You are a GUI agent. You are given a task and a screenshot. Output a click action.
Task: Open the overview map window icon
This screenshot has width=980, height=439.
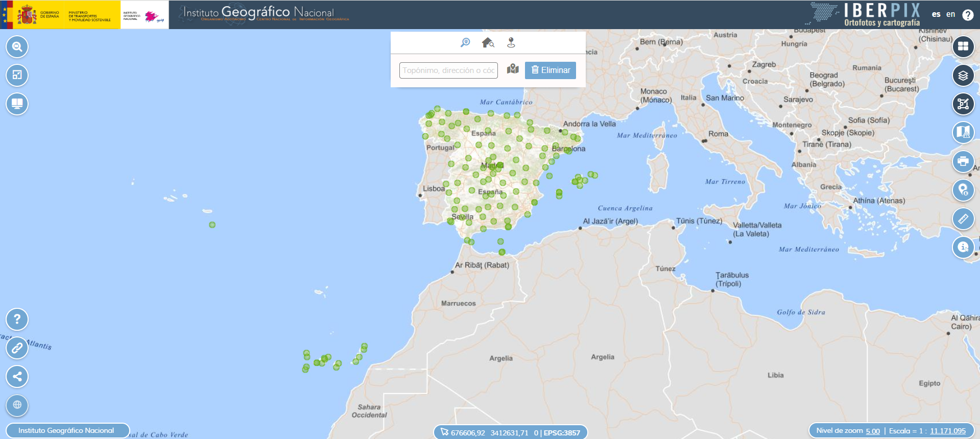17,76
